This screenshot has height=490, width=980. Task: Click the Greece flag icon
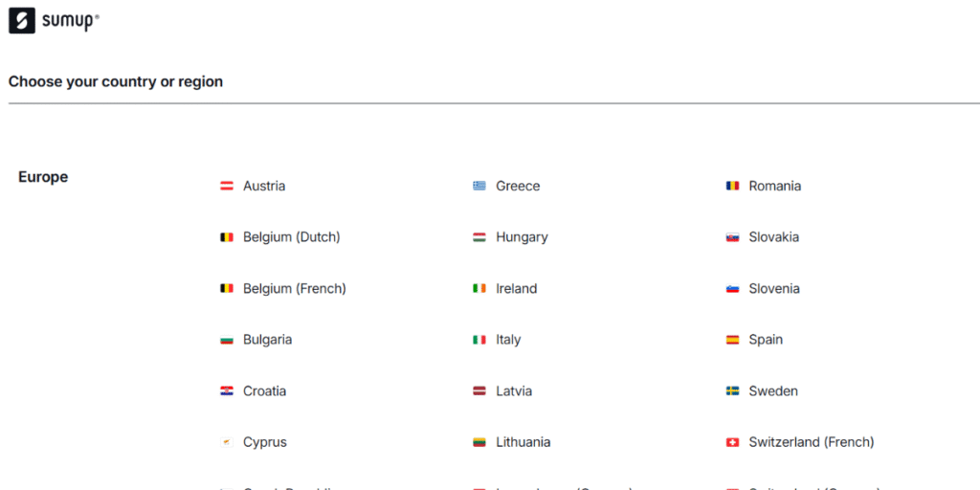[x=479, y=187]
